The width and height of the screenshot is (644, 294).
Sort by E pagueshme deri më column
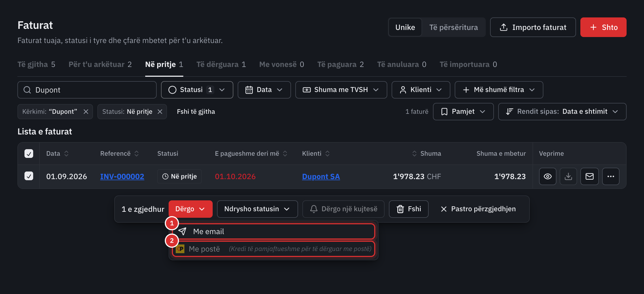[285, 154]
